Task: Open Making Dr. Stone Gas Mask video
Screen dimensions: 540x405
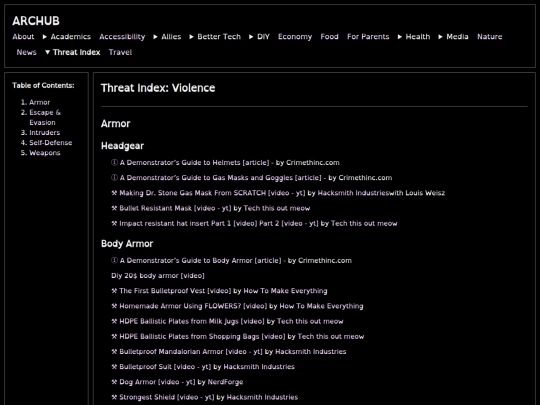Action: coord(212,193)
